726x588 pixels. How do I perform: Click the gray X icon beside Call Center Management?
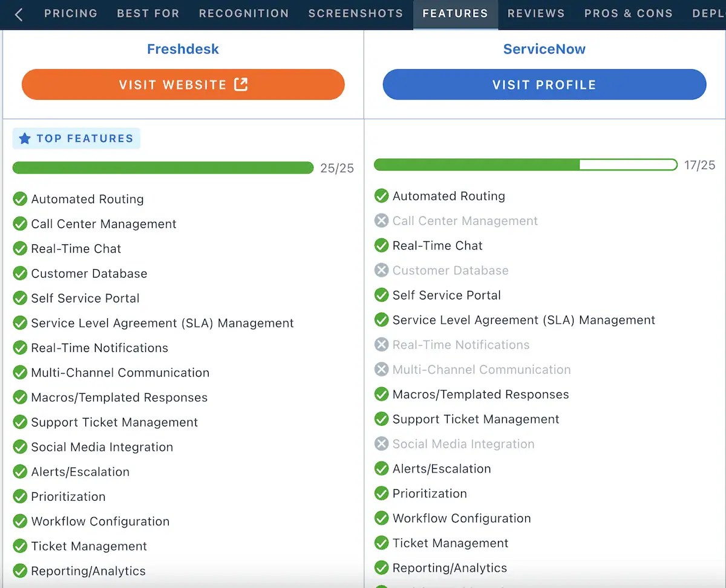pos(381,220)
